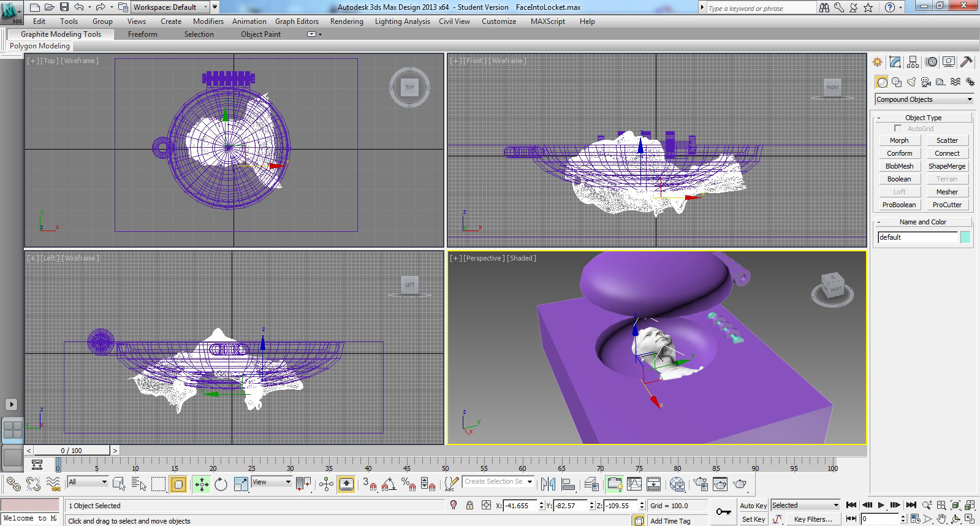Toggle Angle Snap
This screenshot has width=980, height=526.
[x=389, y=484]
